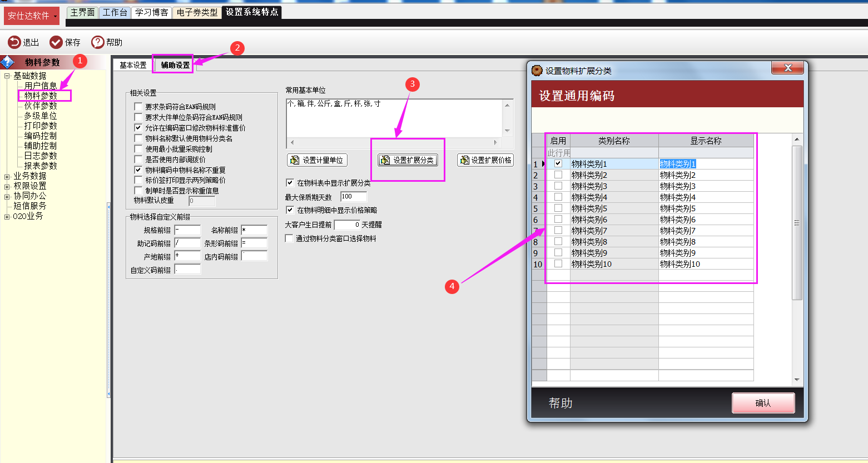
Task: Click the 显示名称 column header
Action: [x=706, y=141]
